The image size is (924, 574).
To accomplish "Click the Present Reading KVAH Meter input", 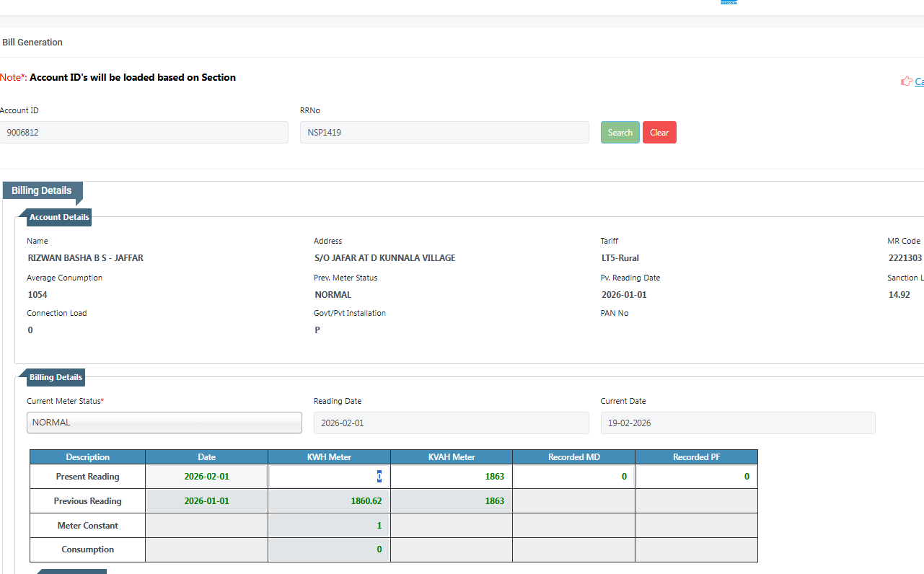I will [452, 477].
